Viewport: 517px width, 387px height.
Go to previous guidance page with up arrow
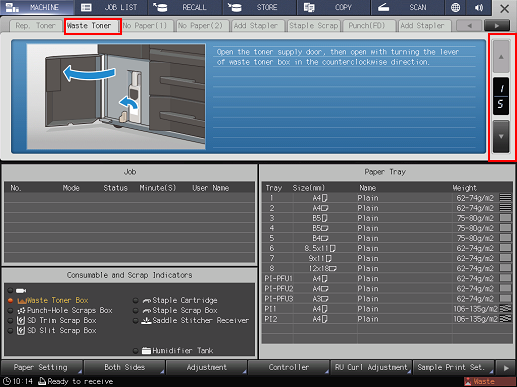[x=501, y=56]
